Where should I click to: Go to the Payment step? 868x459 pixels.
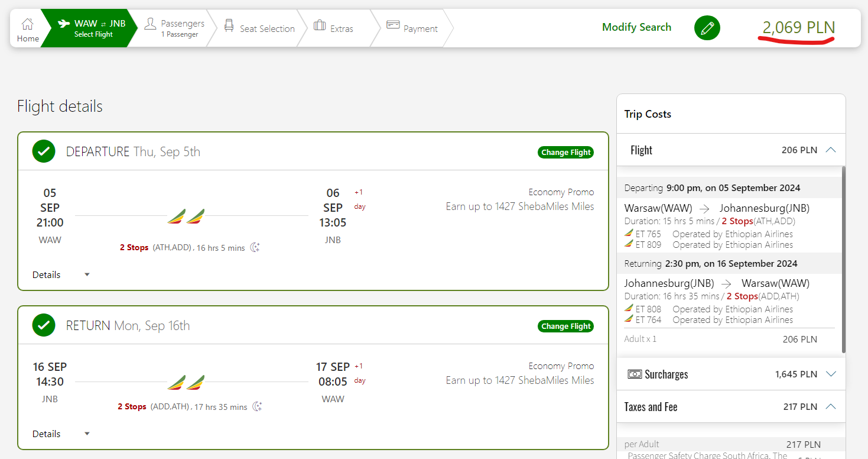point(412,28)
